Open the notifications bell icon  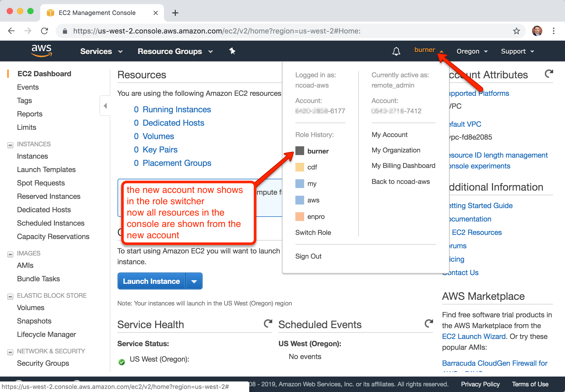point(396,51)
